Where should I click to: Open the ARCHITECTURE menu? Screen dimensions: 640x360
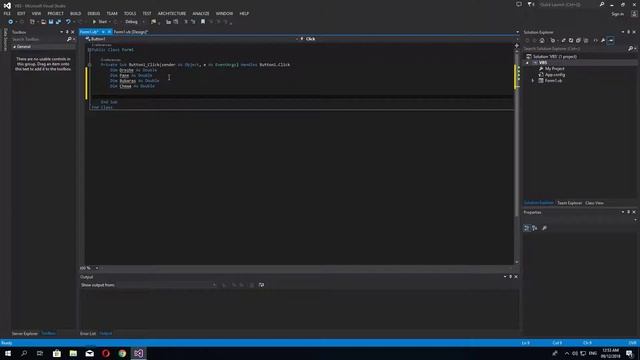[x=172, y=13]
